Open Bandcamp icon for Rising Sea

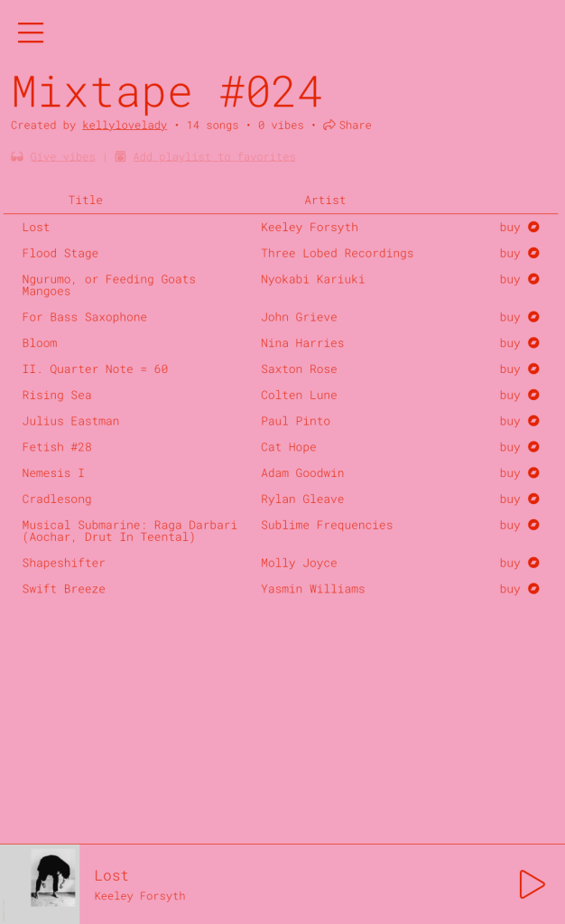(533, 395)
